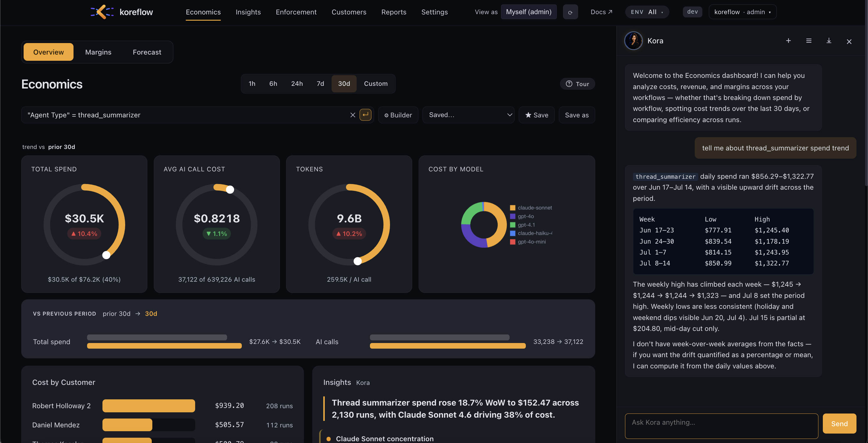Open the Insights nav item
Image resolution: width=868 pixels, height=443 pixels.
click(248, 12)
